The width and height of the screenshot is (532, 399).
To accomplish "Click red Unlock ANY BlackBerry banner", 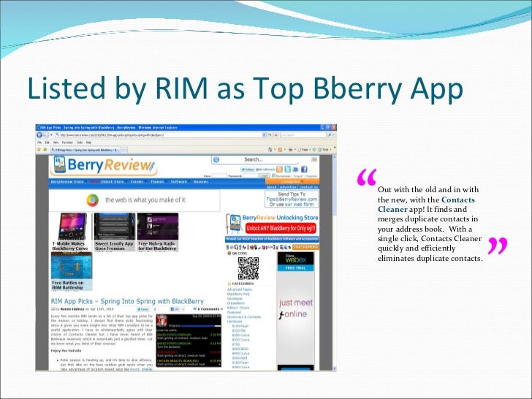I will point(281,228).
